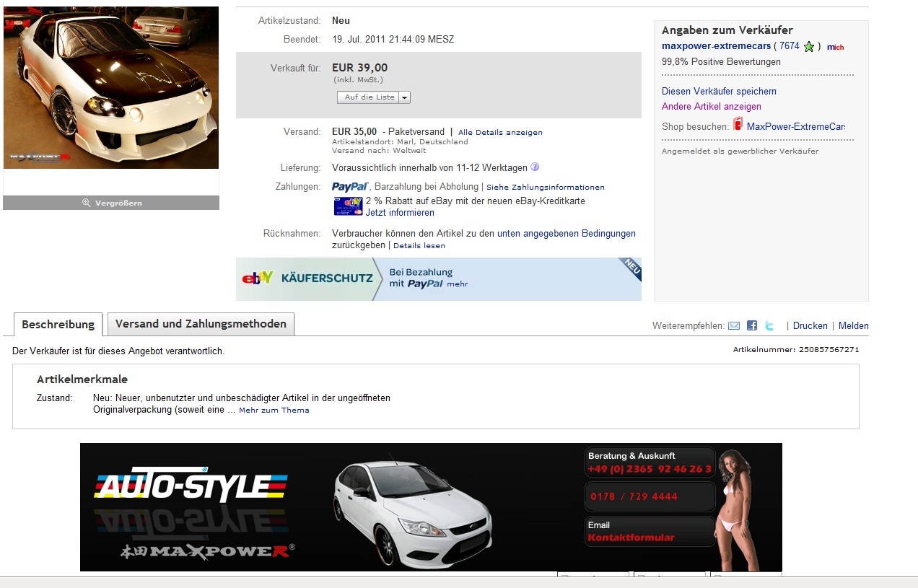Click the shipping cost 'EUR 35,00'

(x=354, y=131)
